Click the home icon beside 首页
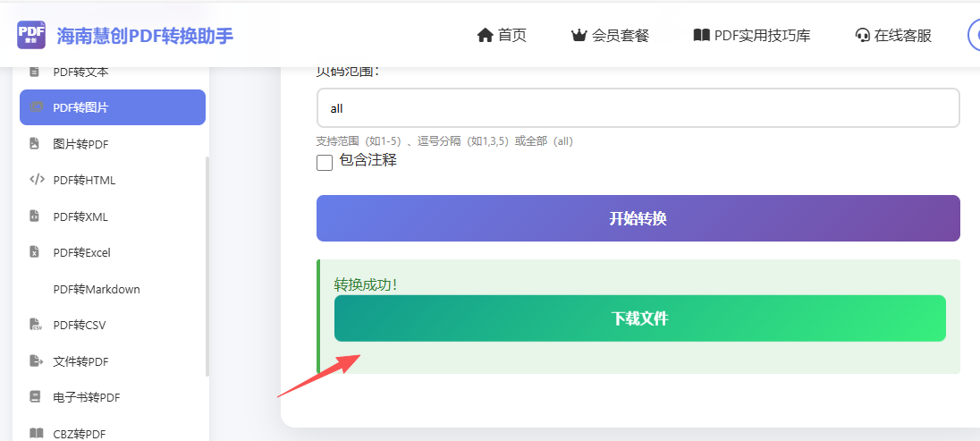The width and height of the screenshot is (980, 441). pos(485,36)
